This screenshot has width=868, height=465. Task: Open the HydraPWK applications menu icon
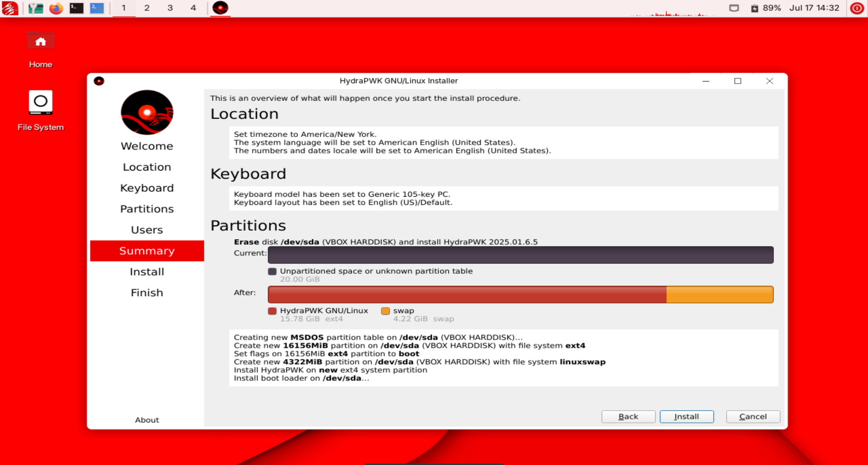pyautogui.click(x=10, y=8)
